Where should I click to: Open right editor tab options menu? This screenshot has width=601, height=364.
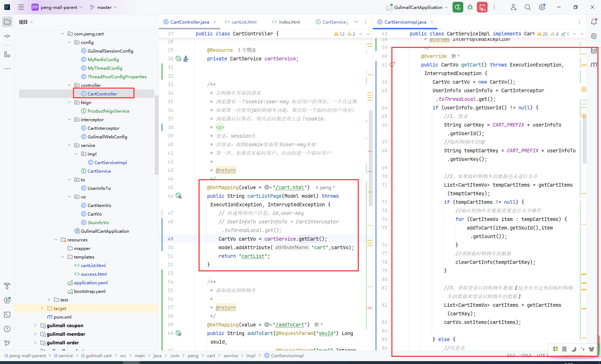580,22
